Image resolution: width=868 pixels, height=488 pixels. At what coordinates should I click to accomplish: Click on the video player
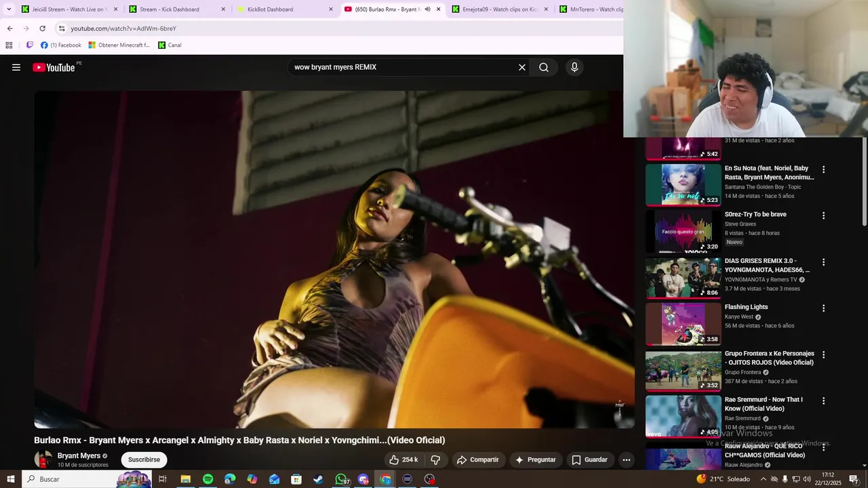point(334,260)
